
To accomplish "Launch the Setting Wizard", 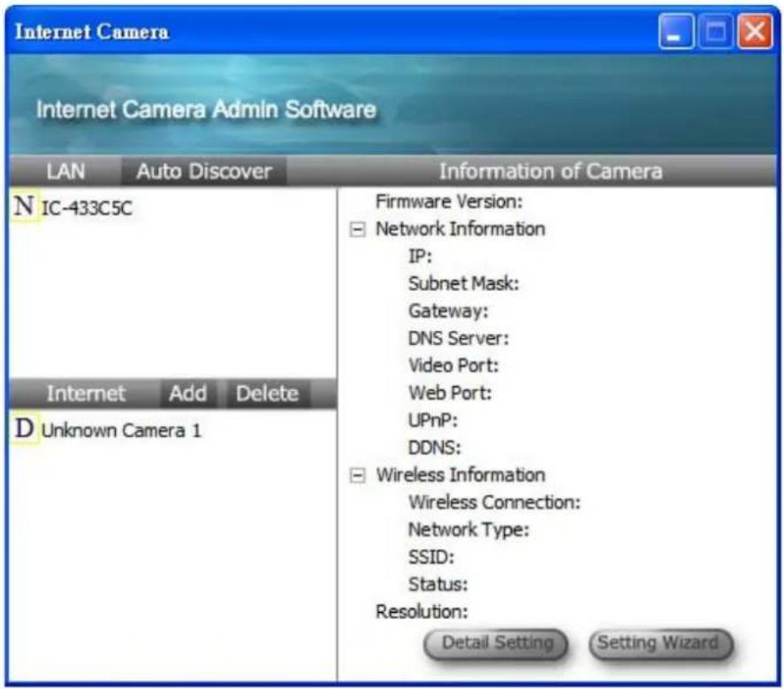I will [660, 643].
